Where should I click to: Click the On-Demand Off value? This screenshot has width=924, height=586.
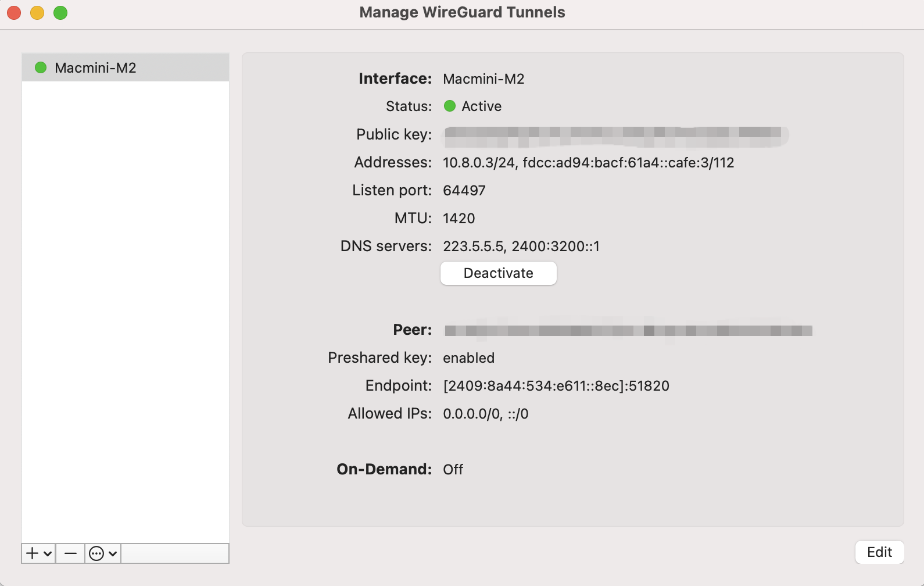click(453, 470)
